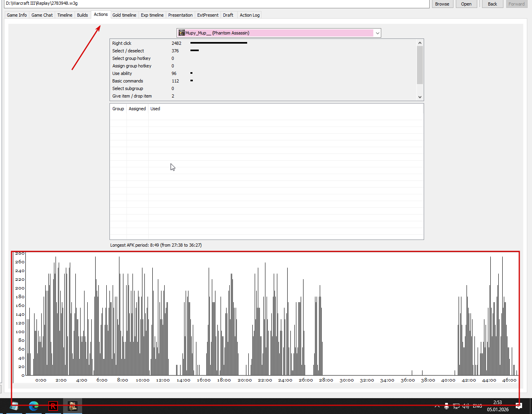Click the Select / deselect count 376
Viewport: 532px width, 414px height.
tap(175, 51)
